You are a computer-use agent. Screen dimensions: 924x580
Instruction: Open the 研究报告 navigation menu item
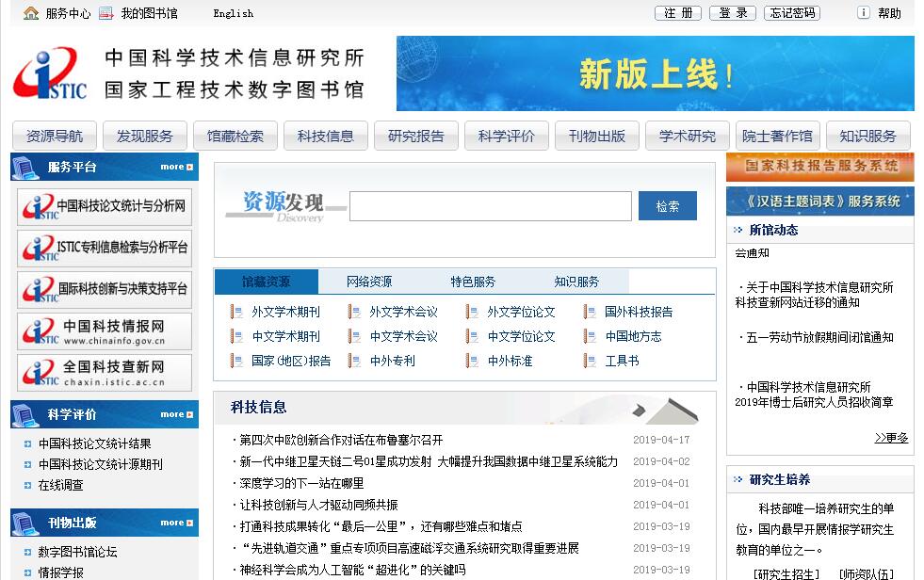tap(415, 136)
